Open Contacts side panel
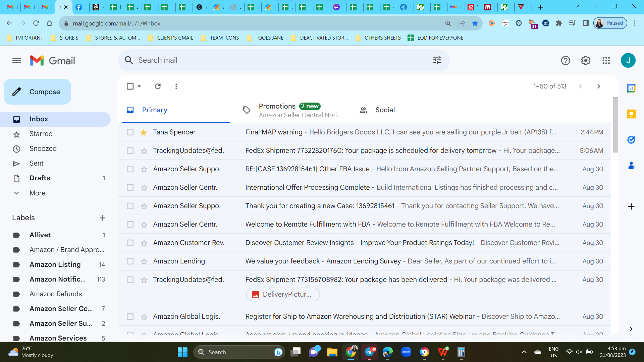 pos(631,166)
